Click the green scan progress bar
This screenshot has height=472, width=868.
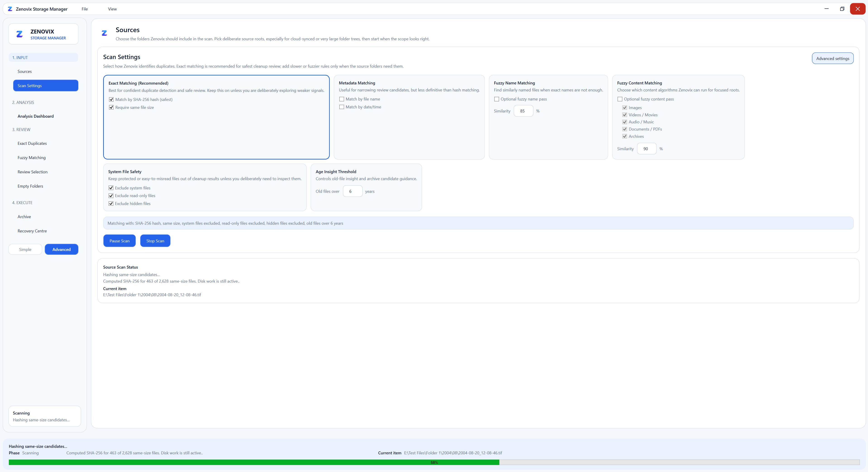(x=434, y=462)
